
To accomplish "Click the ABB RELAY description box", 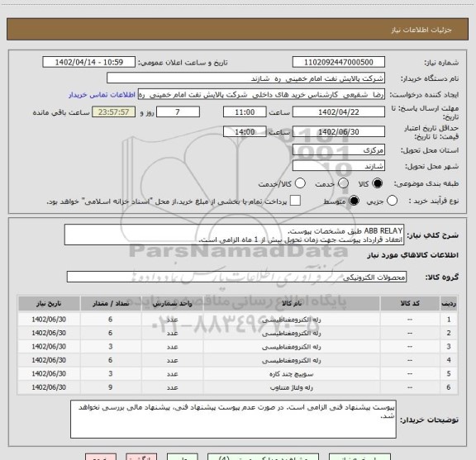I will tap(234, 235).
